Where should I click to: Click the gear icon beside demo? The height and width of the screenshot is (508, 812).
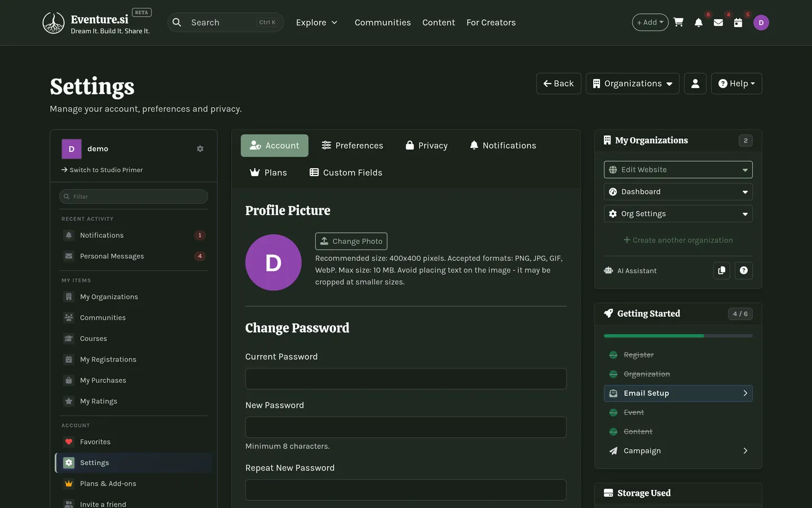(200, 149)
